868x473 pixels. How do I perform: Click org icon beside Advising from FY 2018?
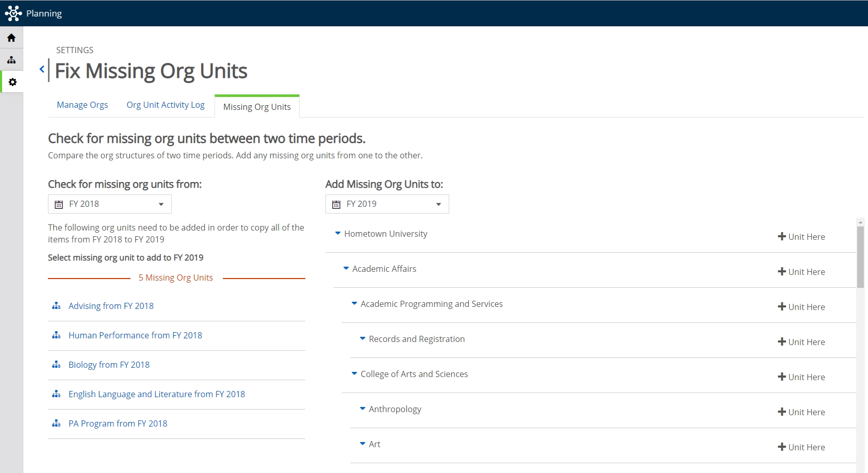56,306
